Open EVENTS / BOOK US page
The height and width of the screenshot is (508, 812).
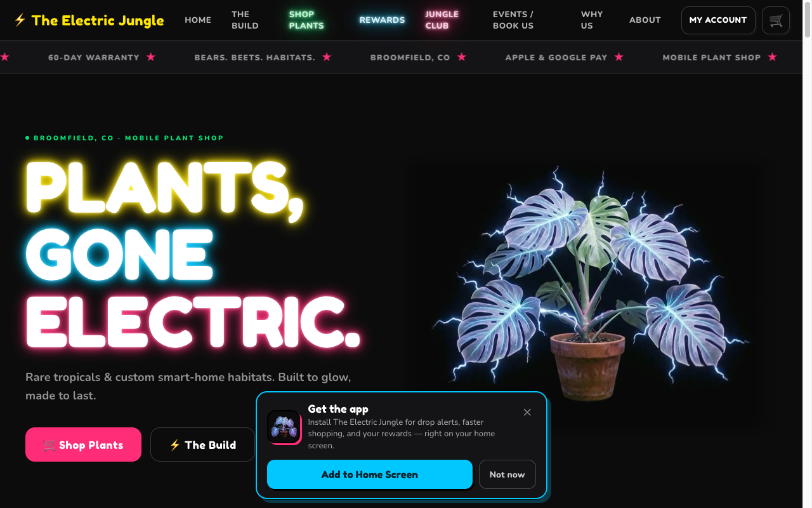[513, 20]
